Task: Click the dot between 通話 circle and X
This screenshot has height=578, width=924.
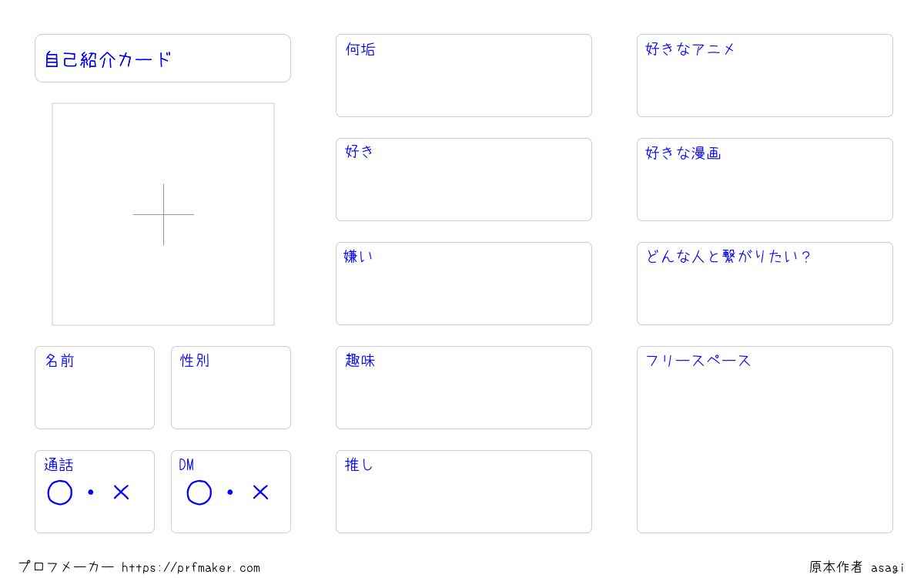Action: coord(91,492)
